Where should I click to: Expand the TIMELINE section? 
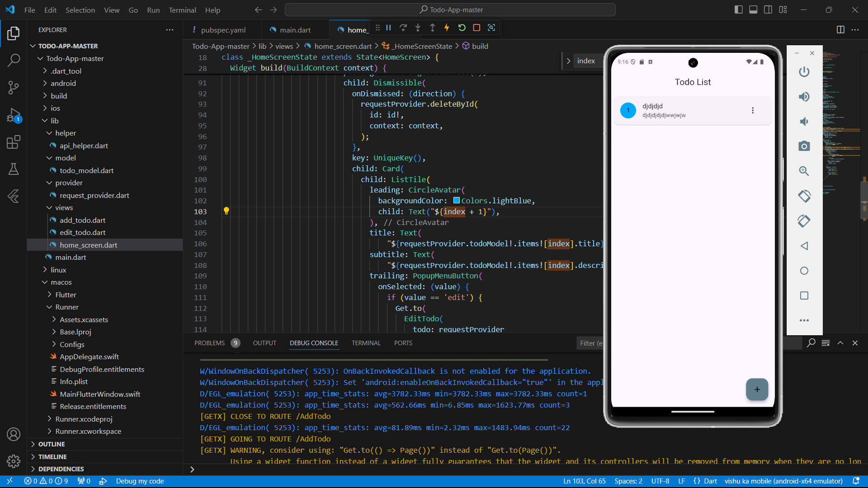[105, 457]
